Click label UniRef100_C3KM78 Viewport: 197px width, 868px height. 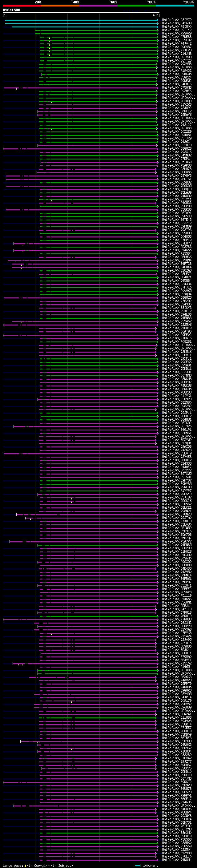[177, 169]
